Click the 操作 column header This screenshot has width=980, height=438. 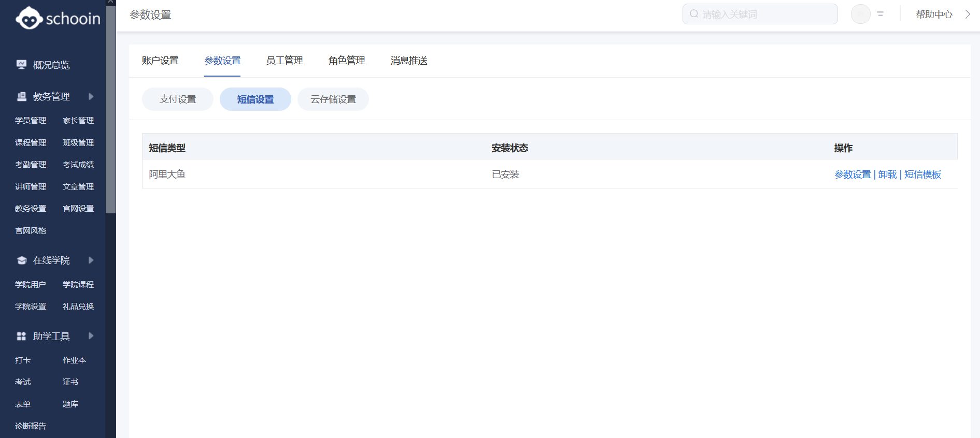(x=843, y=148)
